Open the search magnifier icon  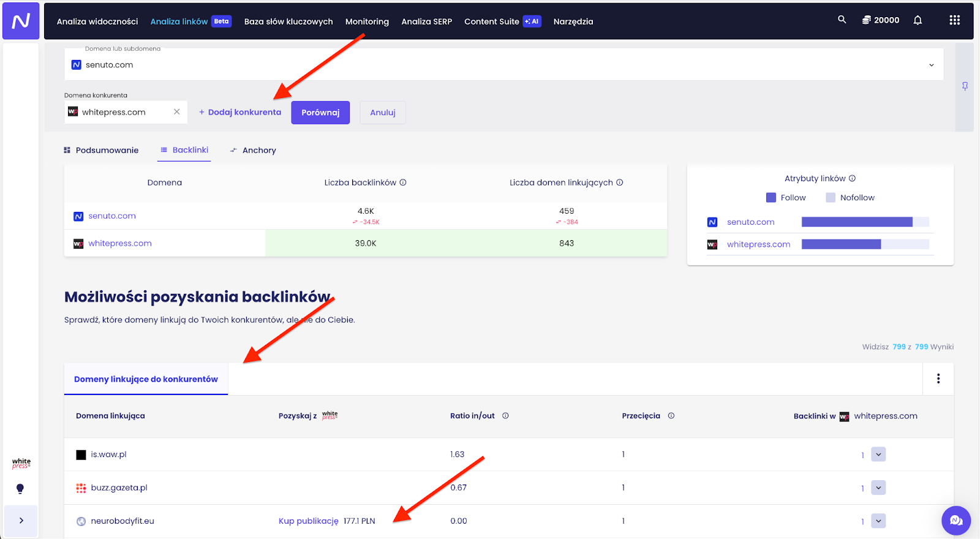pyautogui.click(x=842, y=20)
